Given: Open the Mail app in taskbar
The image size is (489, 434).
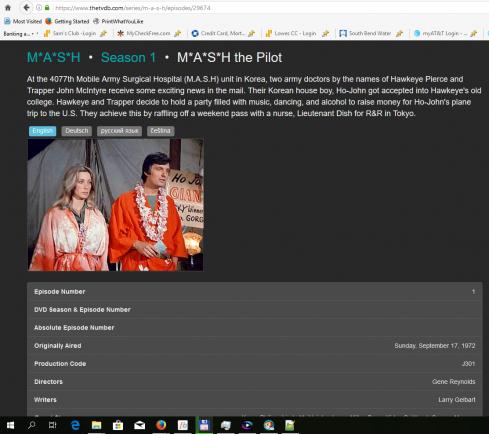Looking at the screenshot, I should click(139, 425).
